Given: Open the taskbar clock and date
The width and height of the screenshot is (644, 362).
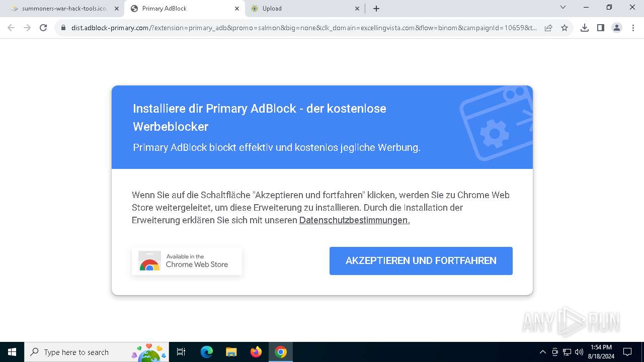Looking at the screenshot, I should coord(601,352).
